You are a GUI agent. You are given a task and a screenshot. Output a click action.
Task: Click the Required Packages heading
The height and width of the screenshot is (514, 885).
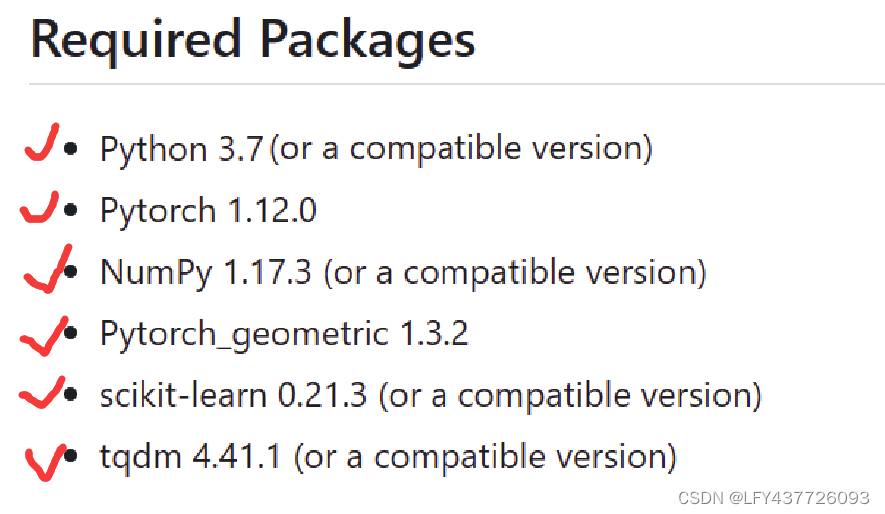(253, 39)
